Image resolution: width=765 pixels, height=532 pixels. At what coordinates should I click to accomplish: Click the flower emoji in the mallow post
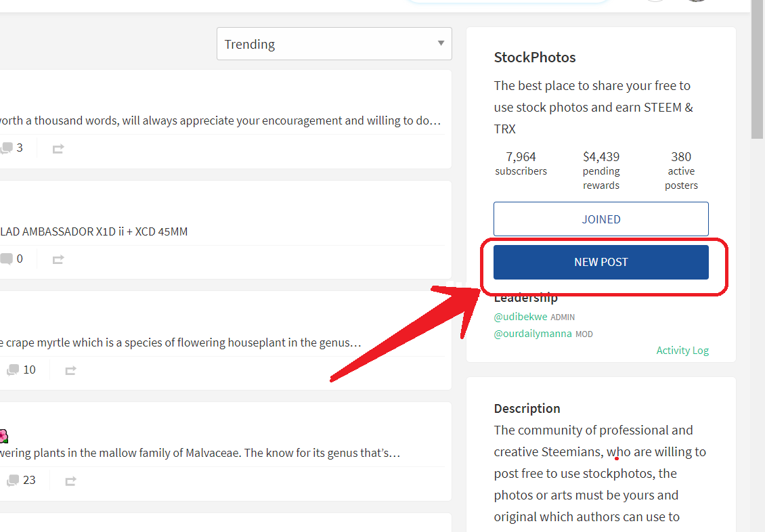(x=4, y=435)
